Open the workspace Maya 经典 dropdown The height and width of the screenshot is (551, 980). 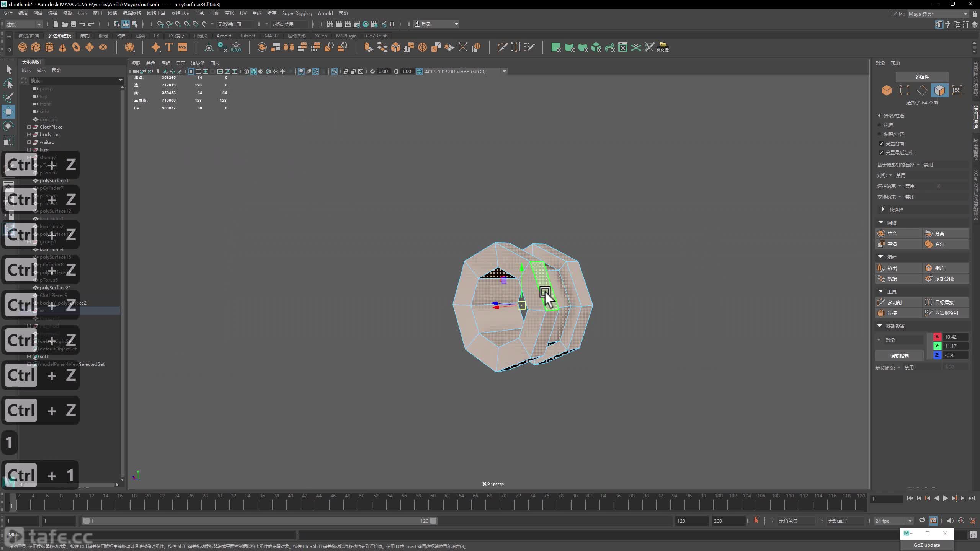[938, 14]
